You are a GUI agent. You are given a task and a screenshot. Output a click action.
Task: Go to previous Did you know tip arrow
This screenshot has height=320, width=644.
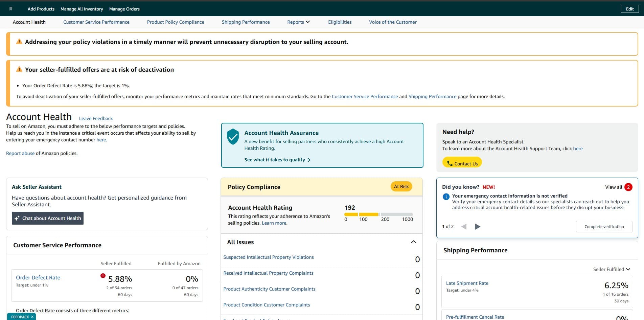pyautogui.click(x=464, y=227)
